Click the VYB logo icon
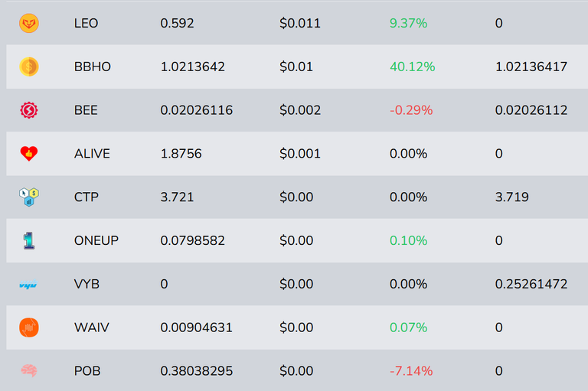588x391 pixels. (x=28, y=284)
